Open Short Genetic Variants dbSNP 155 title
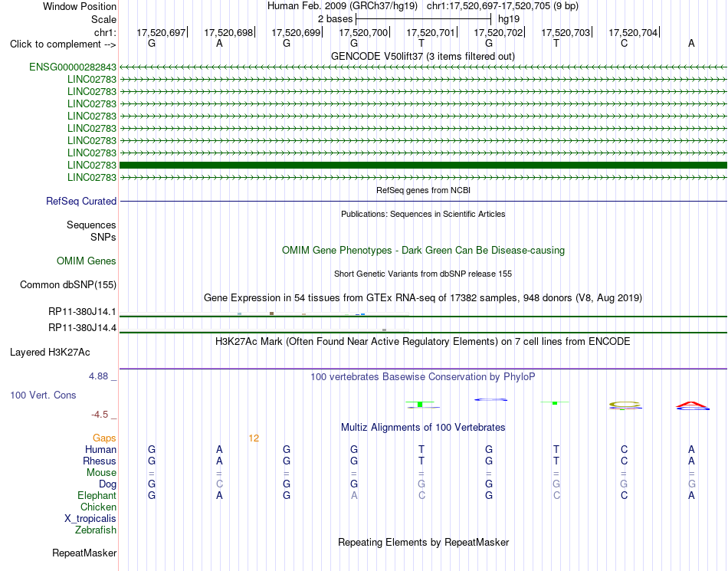The image size is (728, 571). 423,274
